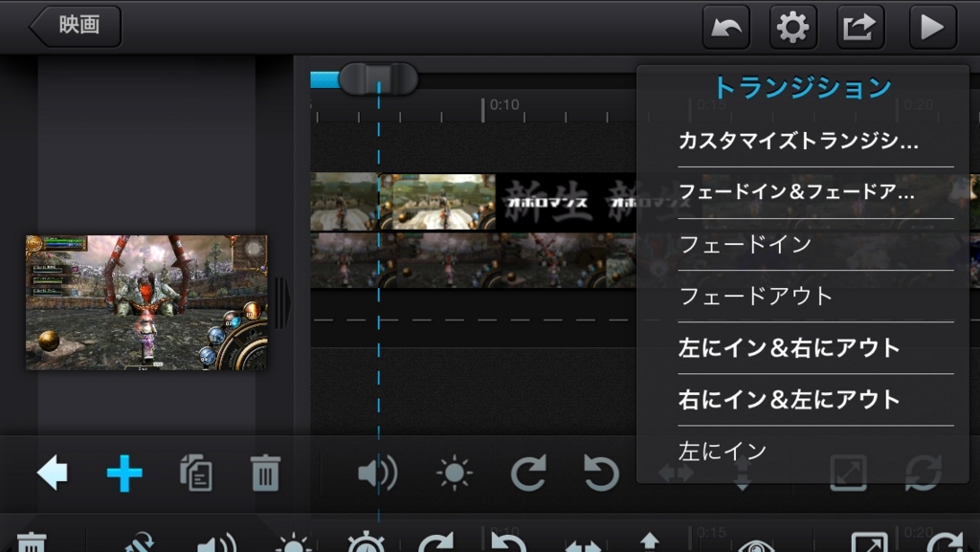This screenshot has height=552, width=980.
Task: Rotate clip clockwise in middle toolbar
Action: click(528, 473)
